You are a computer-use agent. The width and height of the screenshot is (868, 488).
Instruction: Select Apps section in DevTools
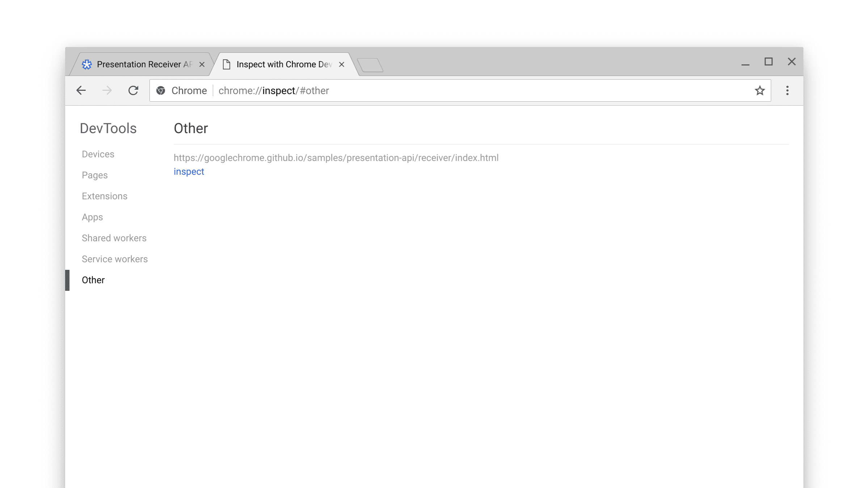[x=92, y=216]
